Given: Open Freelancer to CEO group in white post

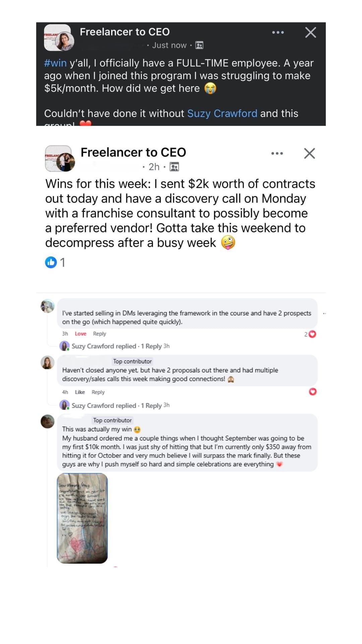Looking at the screenshot, I should coord(133,152).
